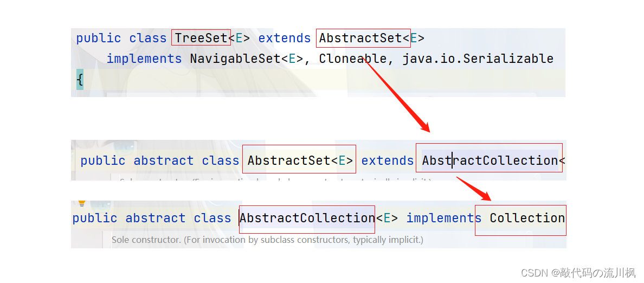The image size is (644, 283).
Task: Click the implements keyword before NavigableSet
Action: (x=144, y=59)
